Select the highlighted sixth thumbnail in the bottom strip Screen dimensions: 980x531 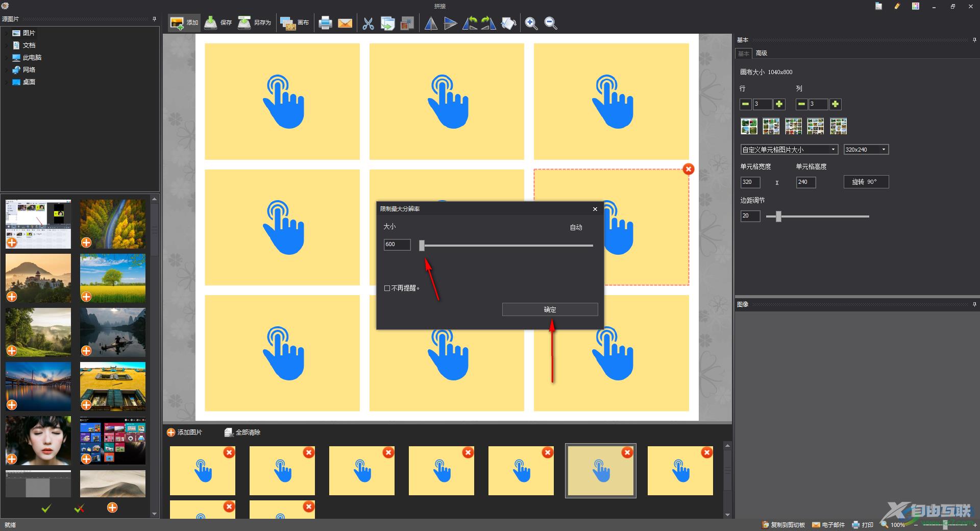point(601,470)
